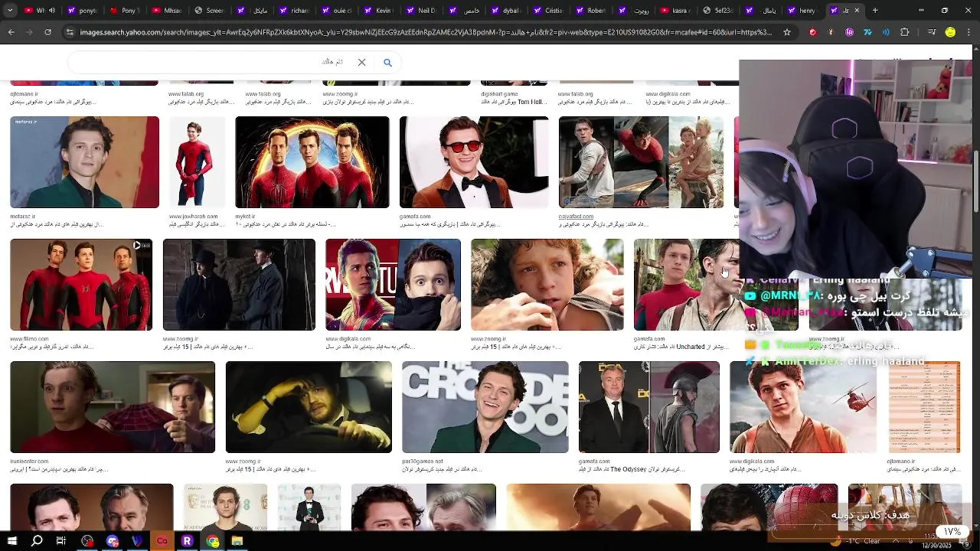Image resolution: width=980 pixels, height=551 pixels.
Task: Visit the par30games.net source link
Action: point(423,461)
